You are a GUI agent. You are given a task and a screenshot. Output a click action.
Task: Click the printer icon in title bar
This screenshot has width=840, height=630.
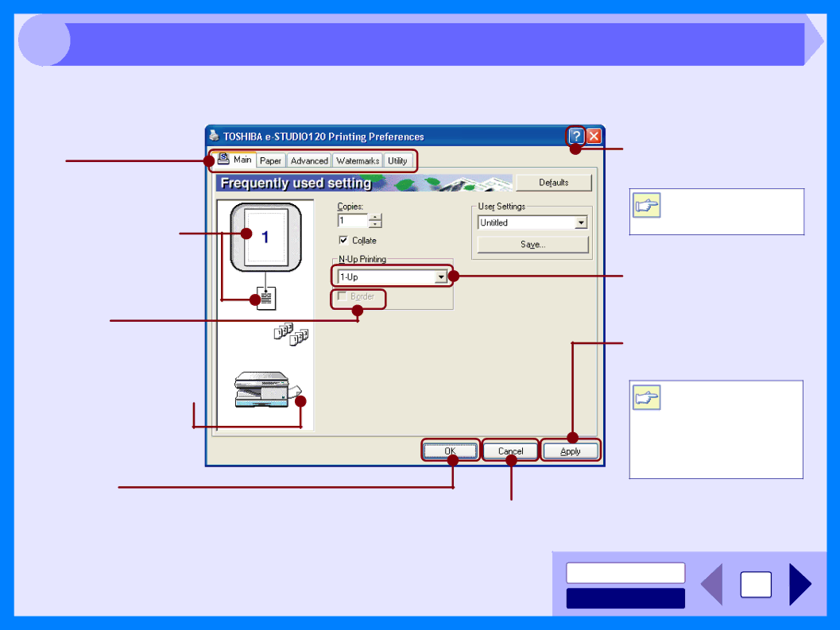coord(215,136)
